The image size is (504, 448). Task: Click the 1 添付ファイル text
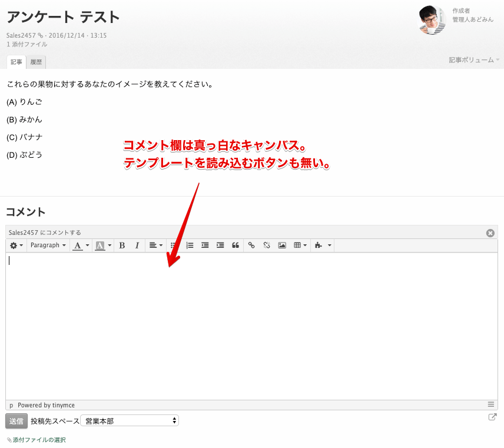27,44
